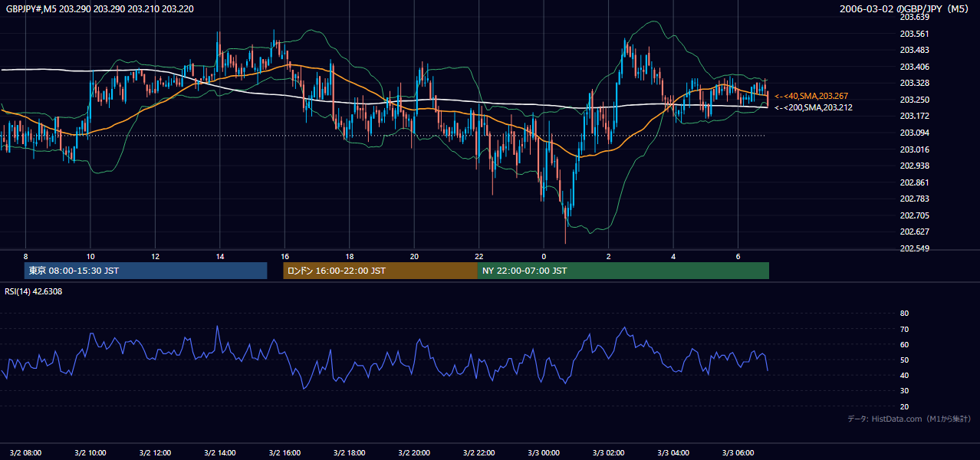Screen dimensions: 980x460
Task: Click the RSI axis label 40
Action: coord(904,375)
